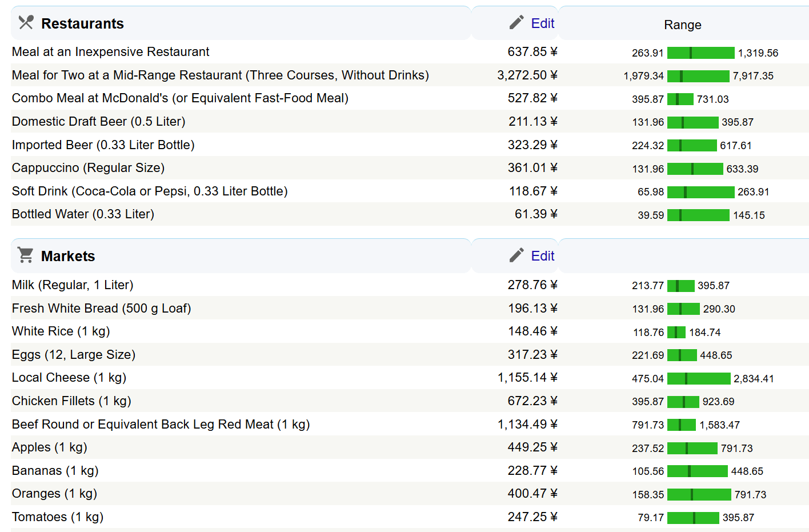Select the Domestic Draft Beer row label
809x532 pixels.
click(x=98, y=122)
